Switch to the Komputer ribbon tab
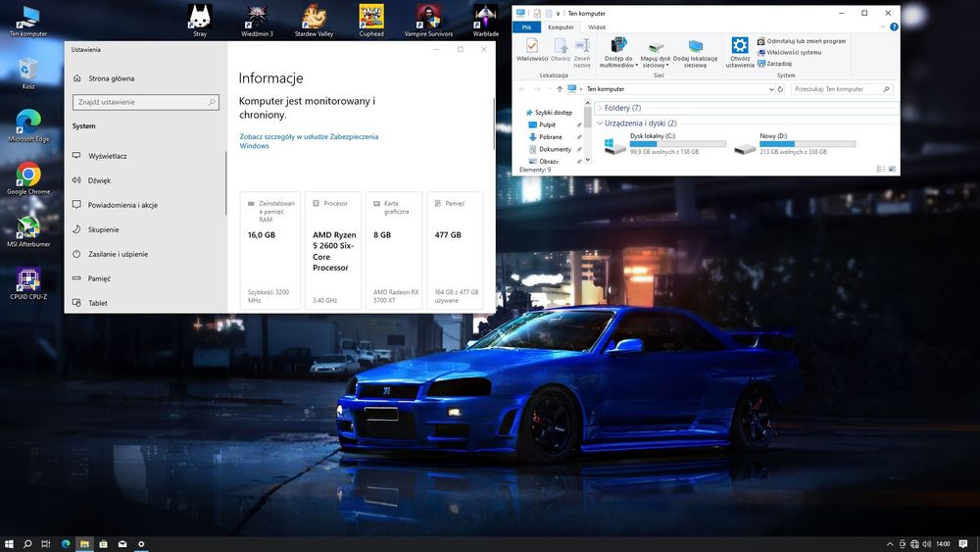Screen dimensions: 980x552 [x=561, y=27]
